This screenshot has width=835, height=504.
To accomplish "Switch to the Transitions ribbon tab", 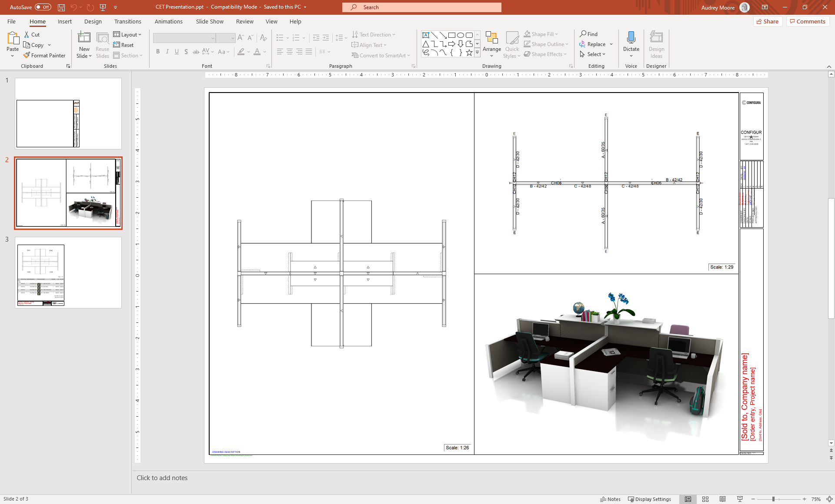I will 127,21.
